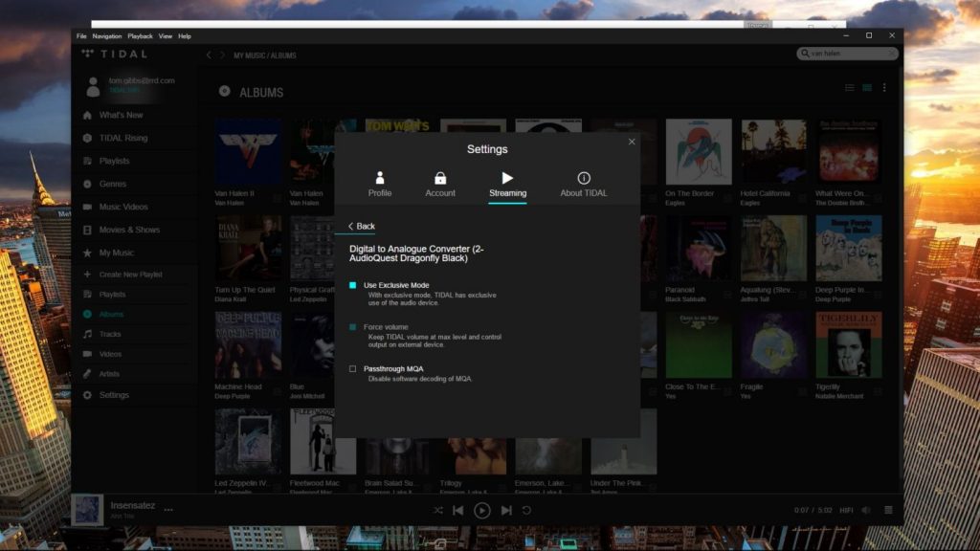Open Movies & Shows in sidebar

click(x=129, y=230)
